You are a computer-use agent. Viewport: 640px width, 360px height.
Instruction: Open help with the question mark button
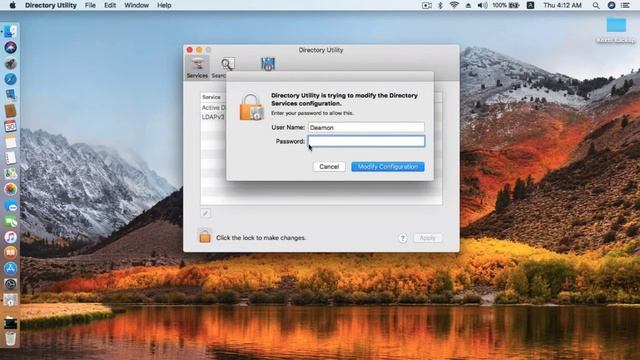[x=402, y=238]
